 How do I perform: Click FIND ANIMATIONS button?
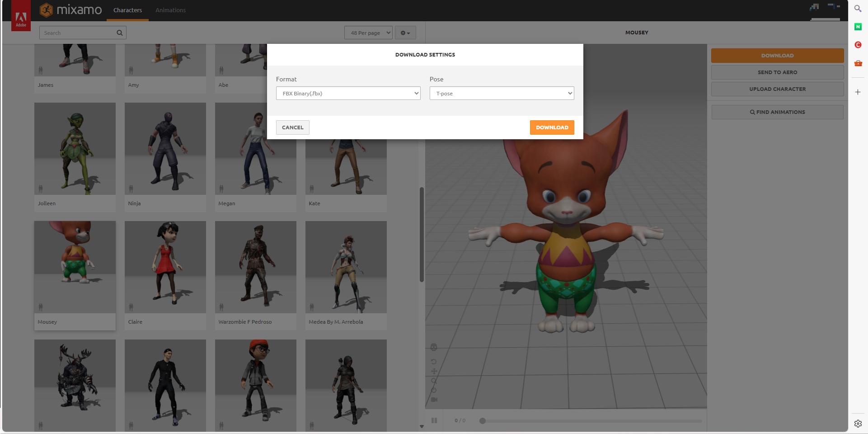click(x=777, y=112)
